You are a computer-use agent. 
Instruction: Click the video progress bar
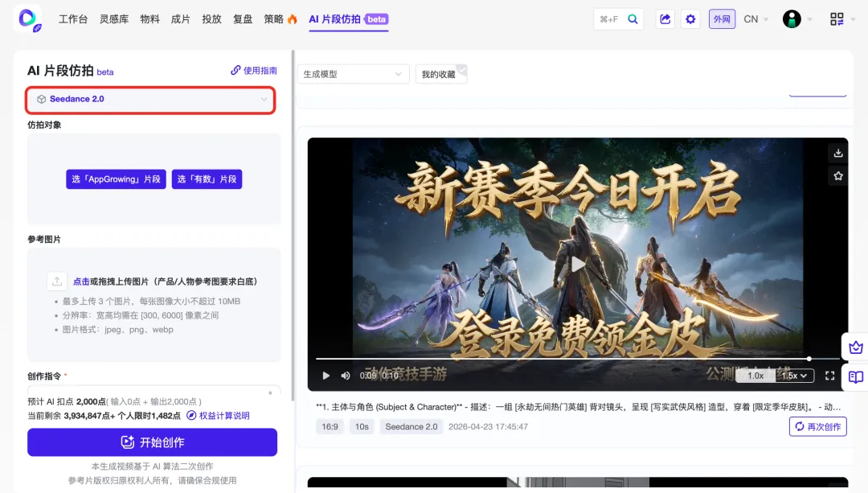tap(563, 359)
